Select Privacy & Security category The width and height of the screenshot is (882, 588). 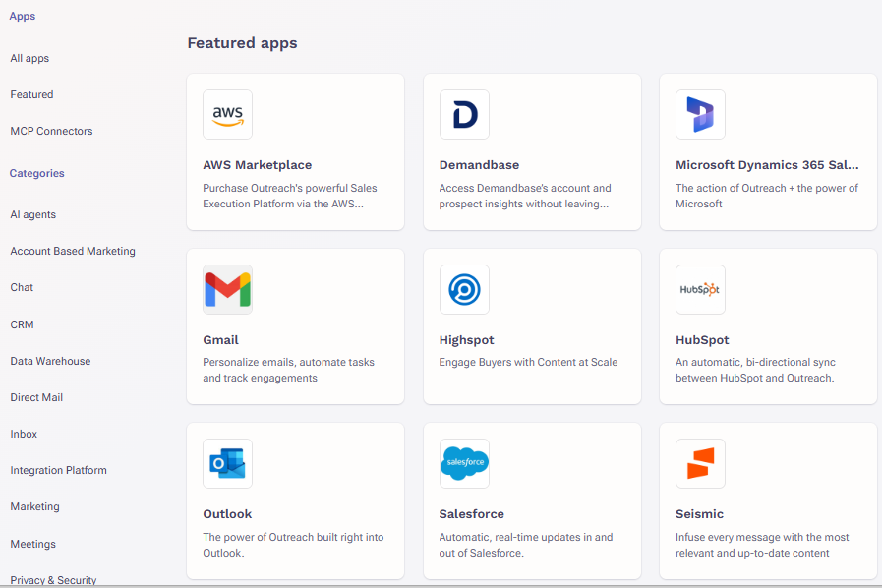pyautogui.click(x=53, y=580)
